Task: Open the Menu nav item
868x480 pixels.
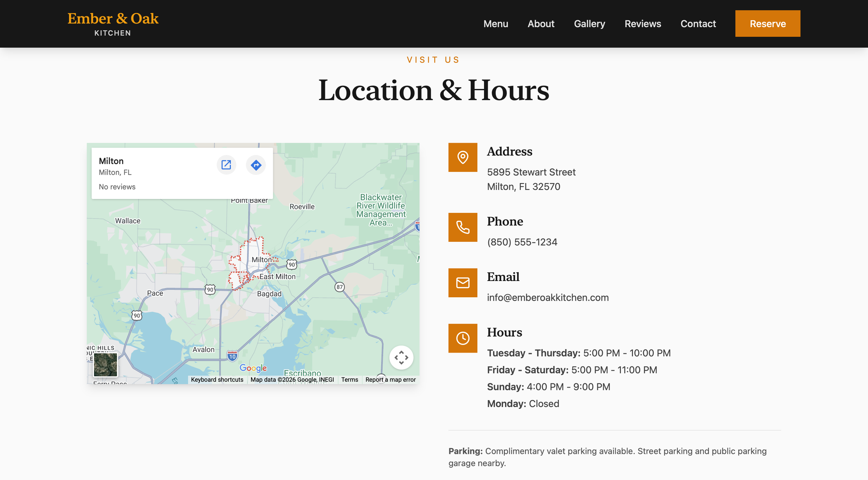Action: (495, 24)
